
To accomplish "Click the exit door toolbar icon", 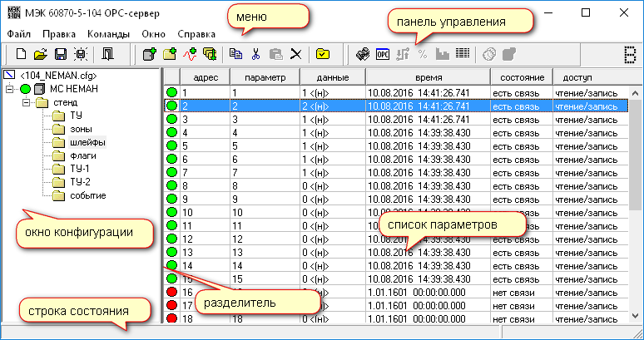I will (x=108, y=54).
